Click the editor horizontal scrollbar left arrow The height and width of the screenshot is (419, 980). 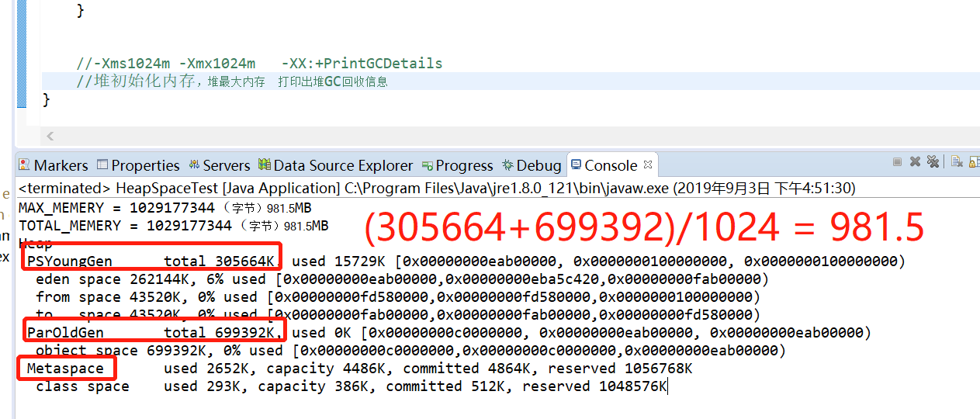point(50,137)
